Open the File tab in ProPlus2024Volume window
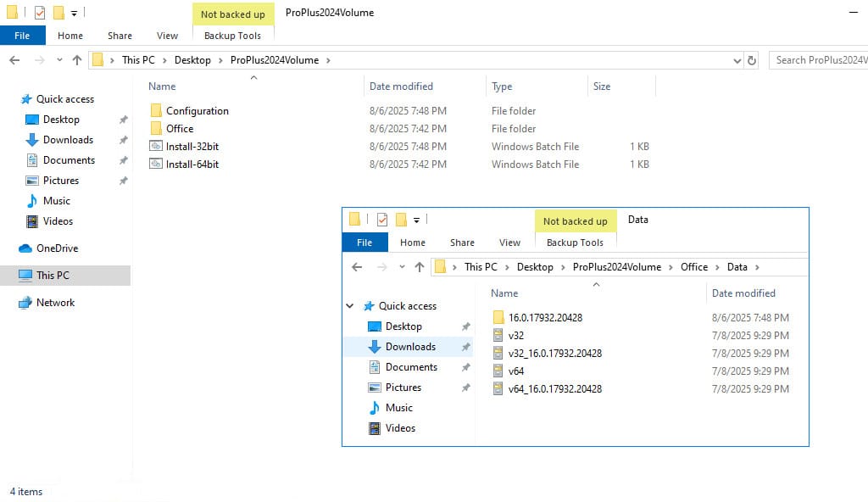The height and width of the screenshot is (502, 868). pyautogui.click(x=22, y=36)
